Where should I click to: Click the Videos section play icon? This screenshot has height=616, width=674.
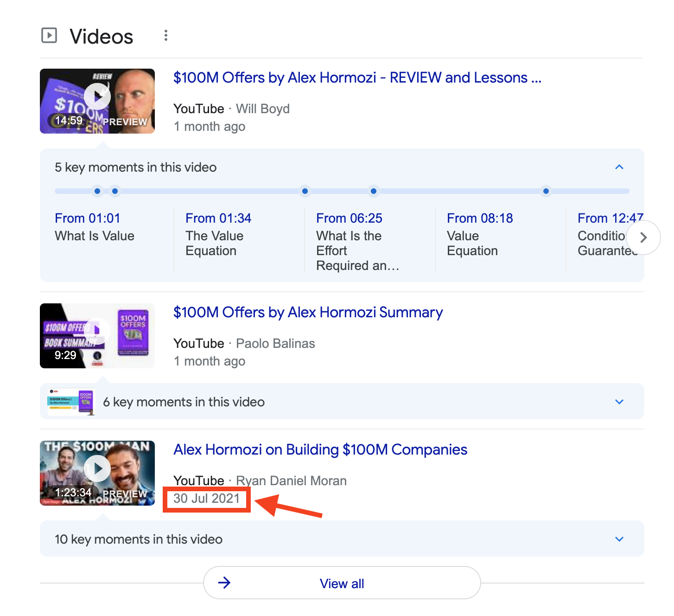pyautogui.click(x=49, y=35)
